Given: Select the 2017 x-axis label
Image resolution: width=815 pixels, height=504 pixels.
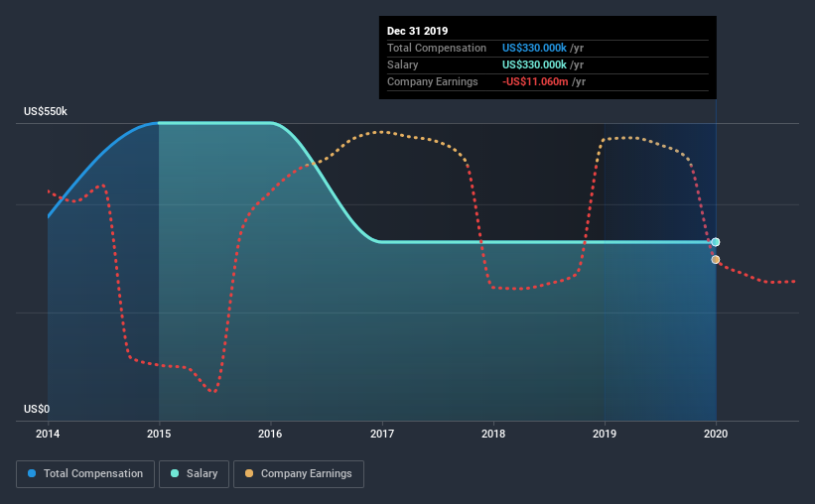Looking at the screenshot, I should pyautogui.click(x=382, y=434).
